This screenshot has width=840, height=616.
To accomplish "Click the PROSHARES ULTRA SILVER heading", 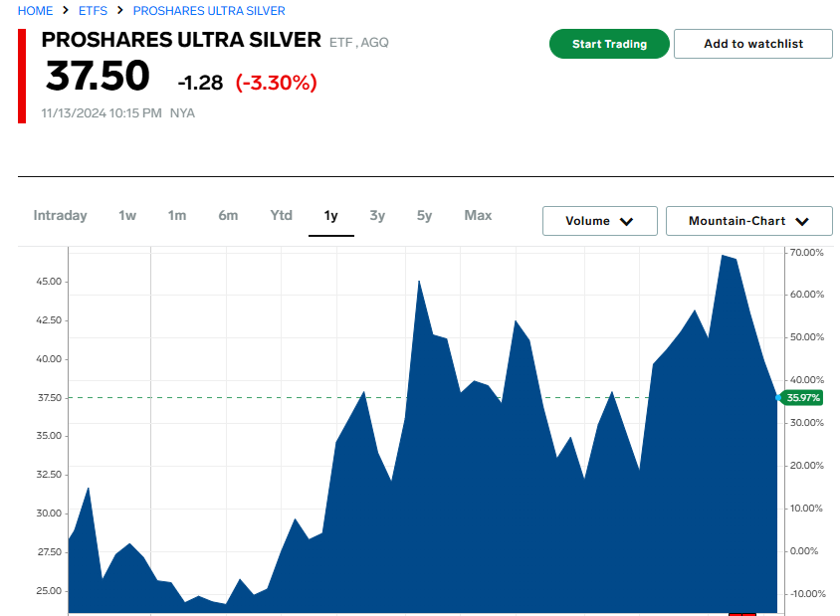I will pyautogui.click(x=181, y=40).
